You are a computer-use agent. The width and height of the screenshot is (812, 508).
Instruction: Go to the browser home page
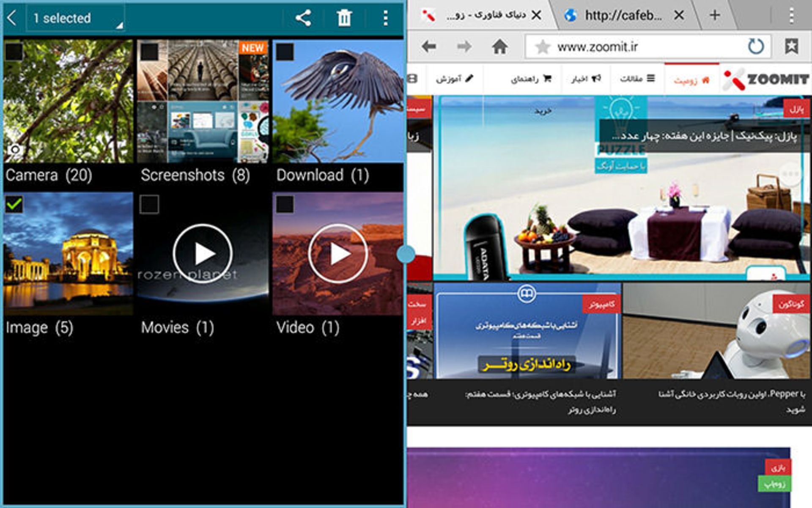(x=499, y=47)
